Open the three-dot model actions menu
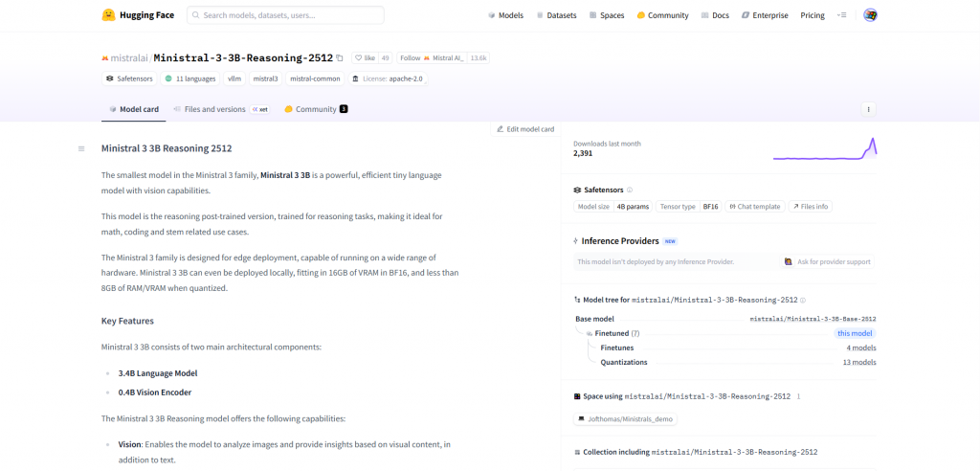 coord(868,109)
